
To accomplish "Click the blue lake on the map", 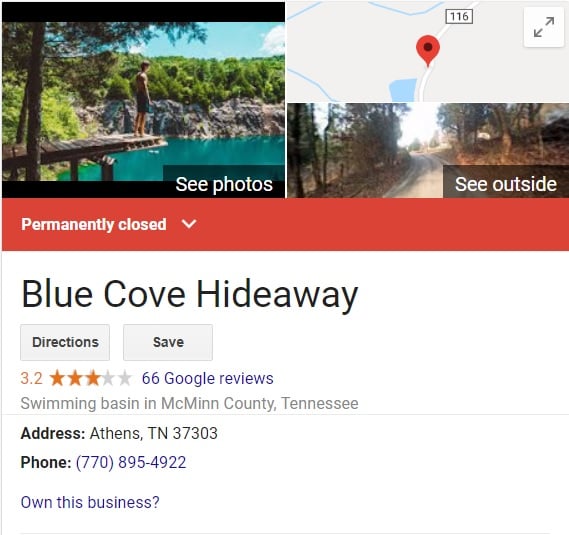I will click(x=403, y=90).
